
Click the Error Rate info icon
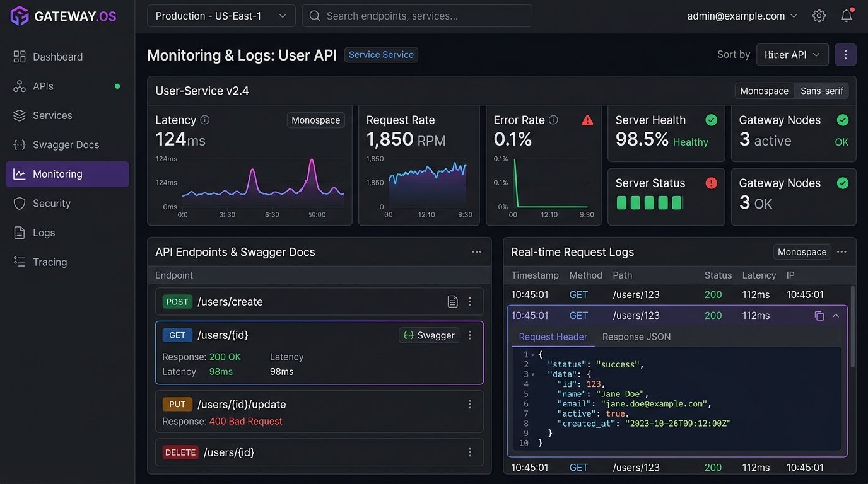tap(553, 120)
